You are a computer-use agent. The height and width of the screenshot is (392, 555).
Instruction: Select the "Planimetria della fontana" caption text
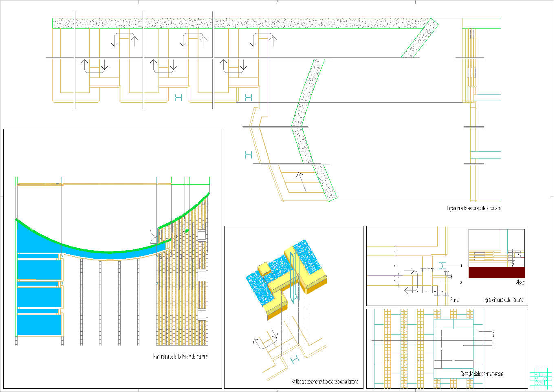coord(181,356)
